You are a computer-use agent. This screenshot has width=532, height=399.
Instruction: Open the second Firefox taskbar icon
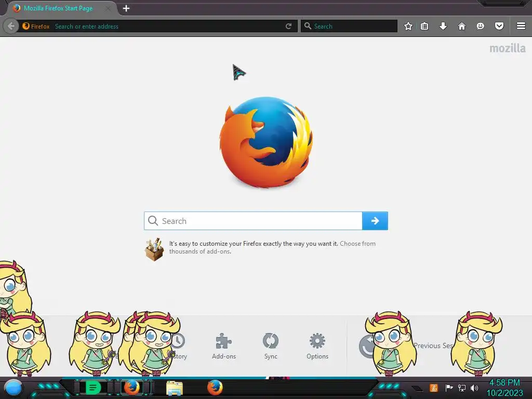(215, 388)
